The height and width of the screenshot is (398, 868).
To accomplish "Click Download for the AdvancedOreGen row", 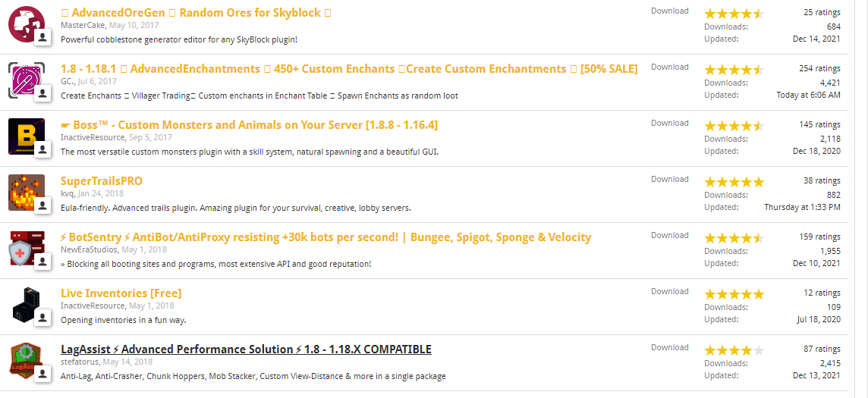I will (x=669, y=11).
